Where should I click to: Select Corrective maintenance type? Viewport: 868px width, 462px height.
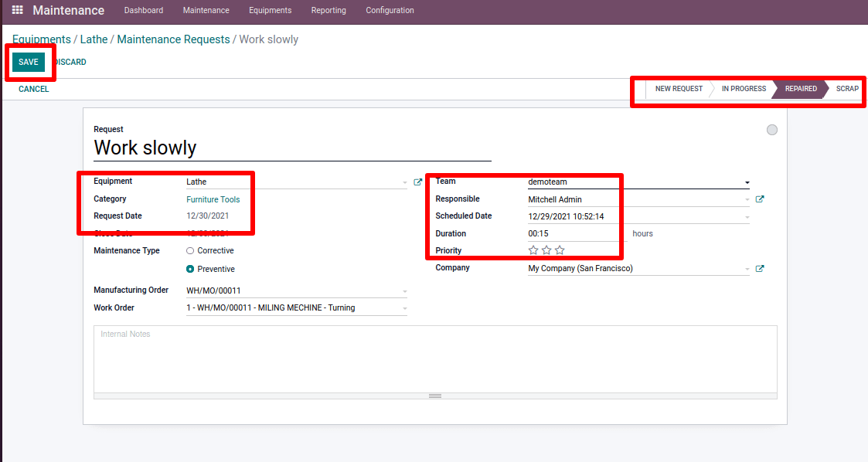(x=190, y=251)
